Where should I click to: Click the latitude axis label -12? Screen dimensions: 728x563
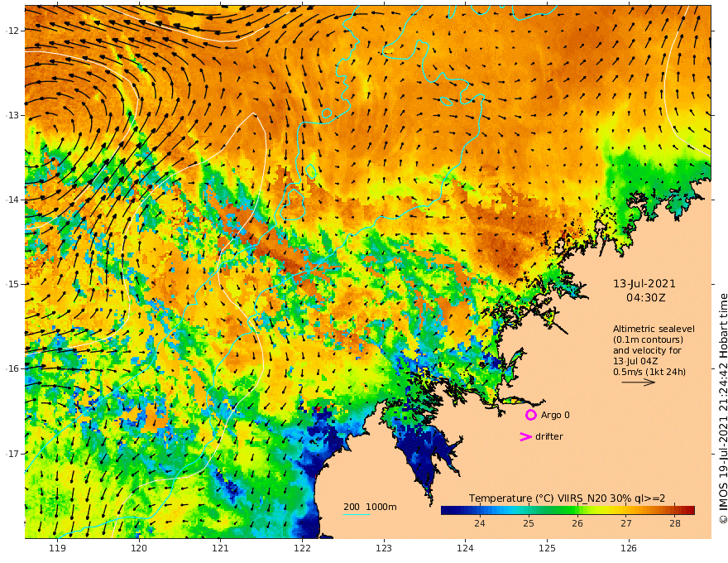pos(12,31)
